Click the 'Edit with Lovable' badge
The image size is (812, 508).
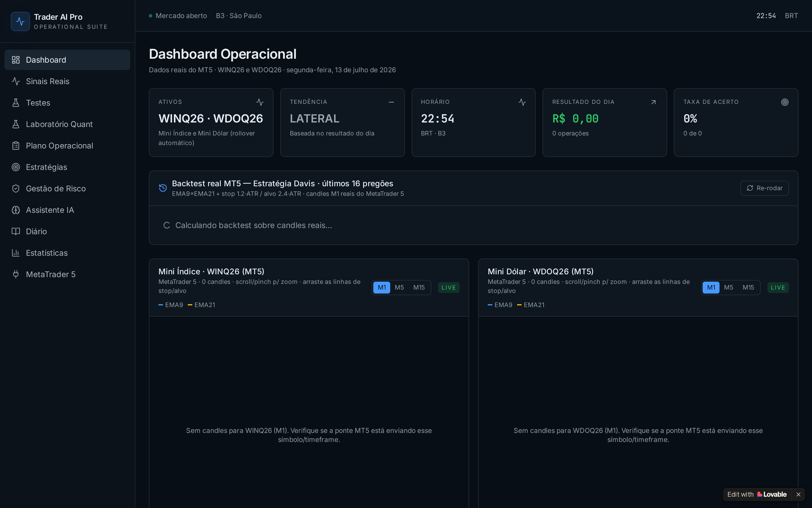pos(757,494)
